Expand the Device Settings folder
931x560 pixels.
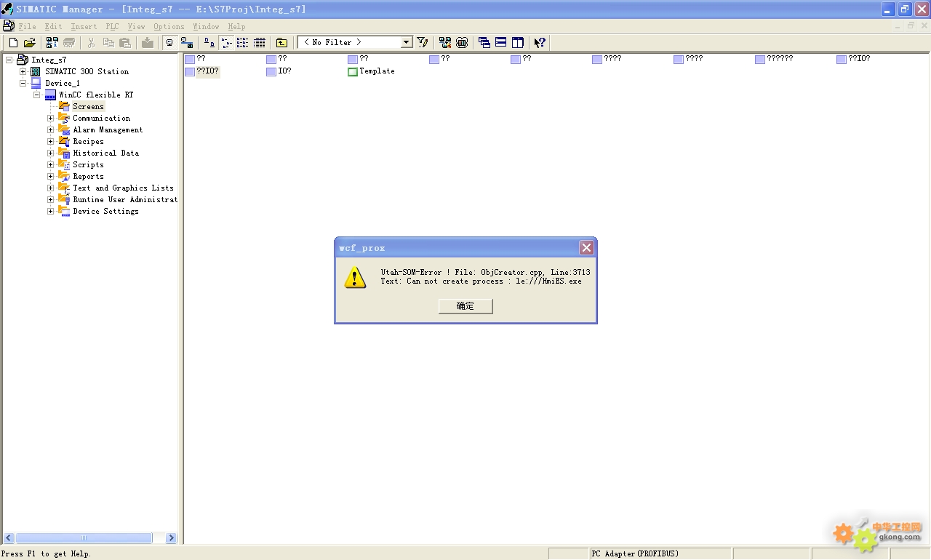(50, 211)
